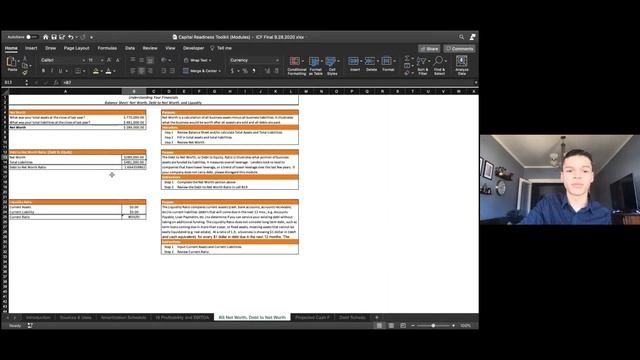Open Conditional Formatting menu
Viewport: 640px width, 360px height.
coord(297,66)
